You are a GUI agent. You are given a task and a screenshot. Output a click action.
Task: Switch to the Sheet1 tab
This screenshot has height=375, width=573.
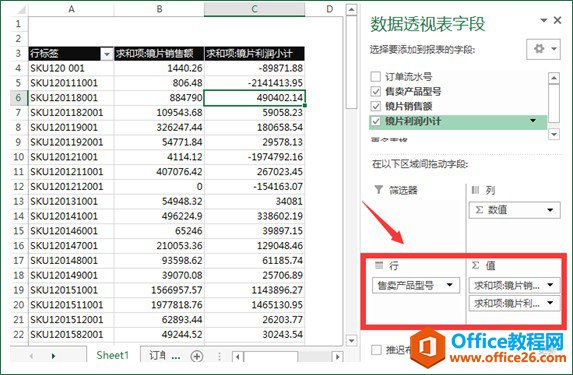[113, 355]
